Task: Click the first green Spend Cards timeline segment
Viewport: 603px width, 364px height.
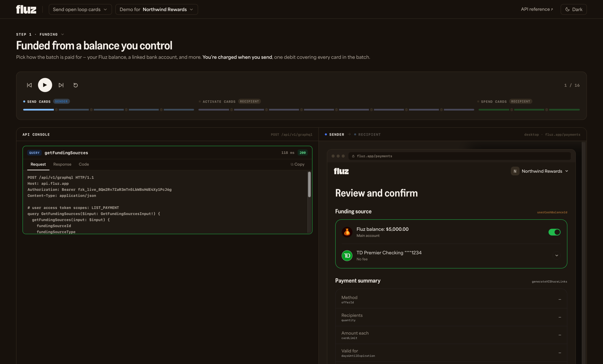Action: coord(494,110)
